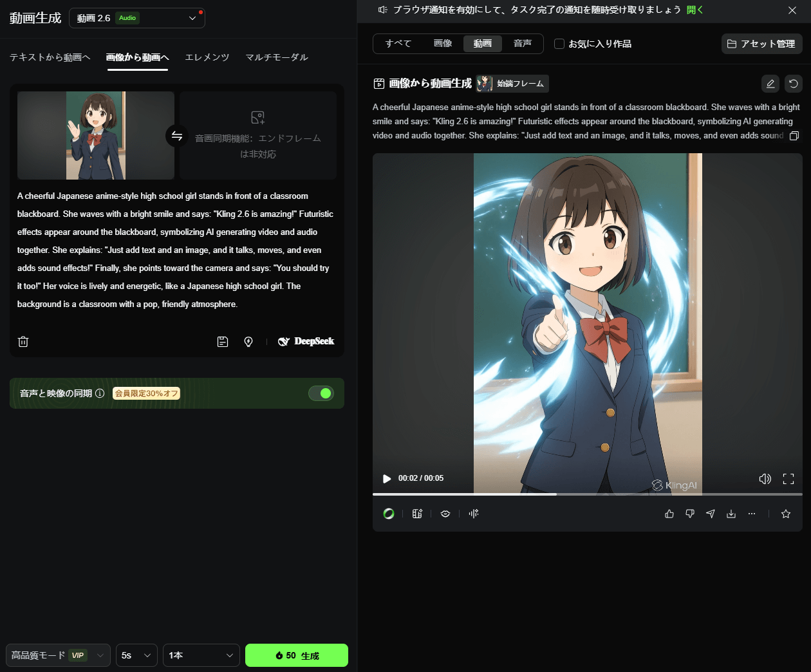Select the 音声 filter tab

tap(523, 44)
